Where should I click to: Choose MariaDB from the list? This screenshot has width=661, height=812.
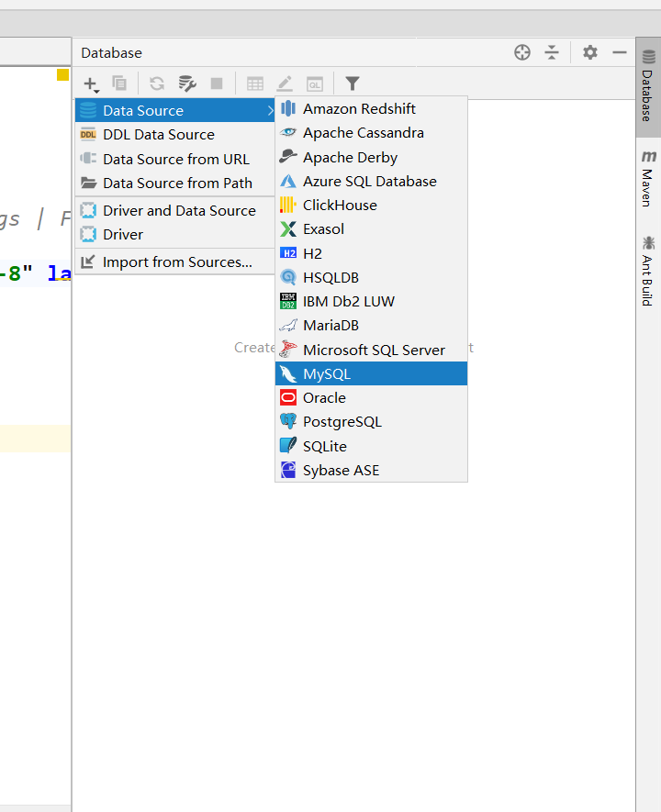[x=371, y=325]
